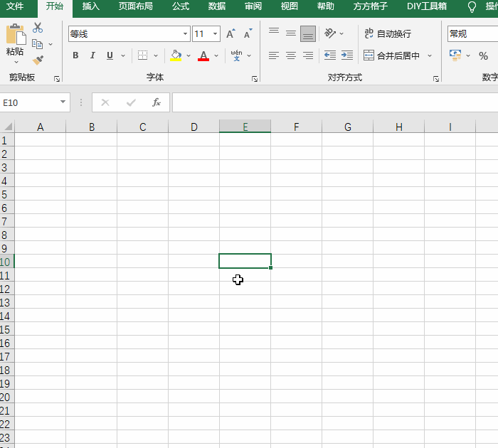This screenshot has width=498, height=448.
Task: Click the accounting number format icon
Action: [x=455, y=55]
